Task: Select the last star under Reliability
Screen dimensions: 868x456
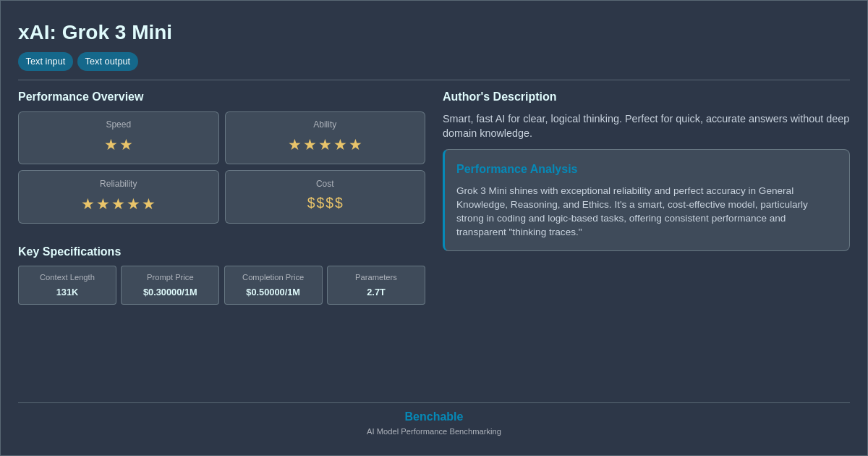Action: (x=149, y=203)
